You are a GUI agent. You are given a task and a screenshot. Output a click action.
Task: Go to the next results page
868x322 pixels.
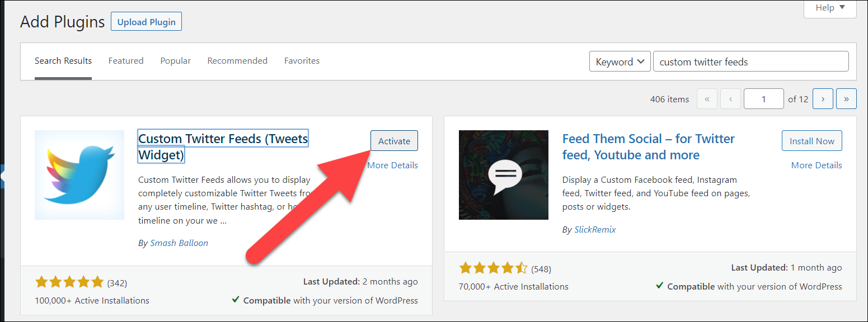click(823, 99)
